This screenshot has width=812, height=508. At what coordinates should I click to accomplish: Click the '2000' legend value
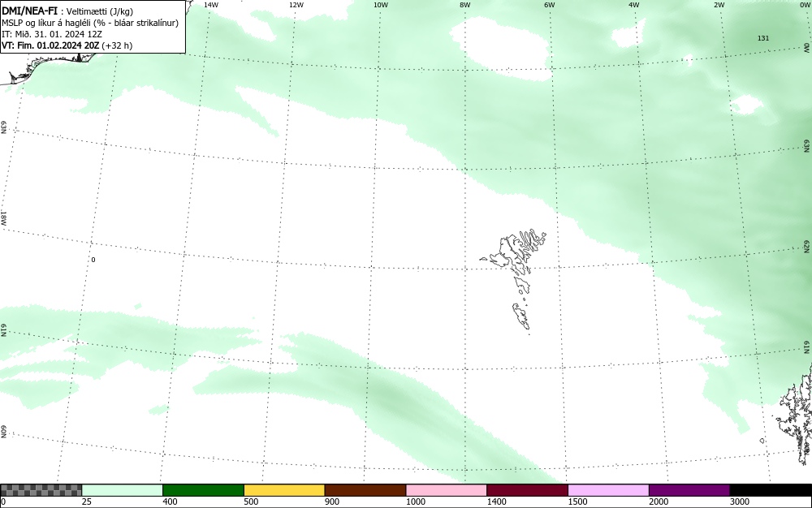[659, 502]
